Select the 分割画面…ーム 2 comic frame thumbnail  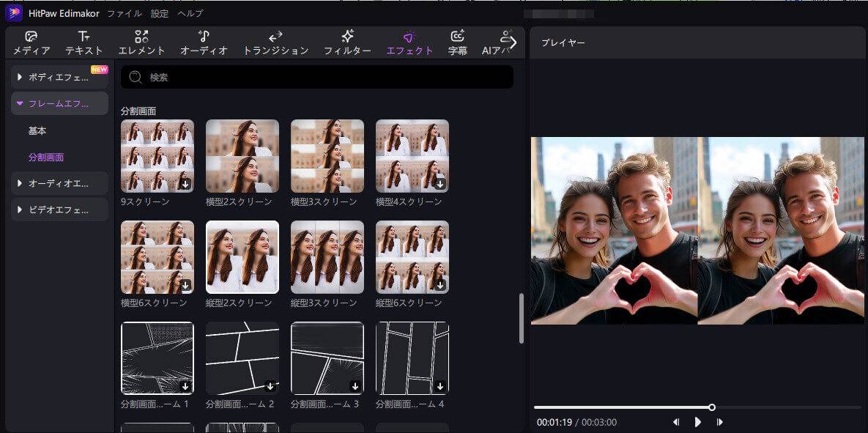(242, 358)
